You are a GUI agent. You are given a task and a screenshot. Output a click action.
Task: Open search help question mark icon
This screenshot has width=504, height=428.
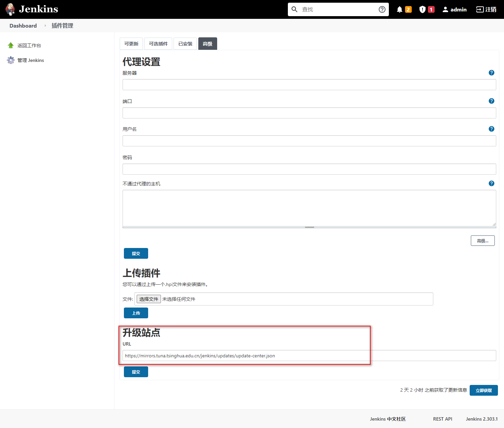382,9
